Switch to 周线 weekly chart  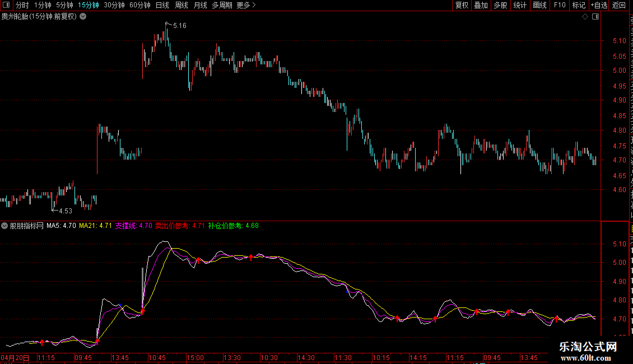181,5
